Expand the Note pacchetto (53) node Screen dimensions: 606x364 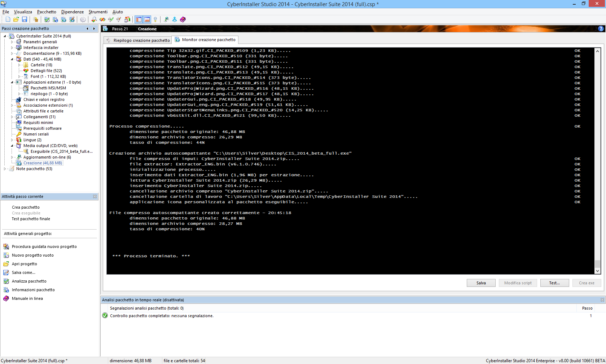(5, 169)
